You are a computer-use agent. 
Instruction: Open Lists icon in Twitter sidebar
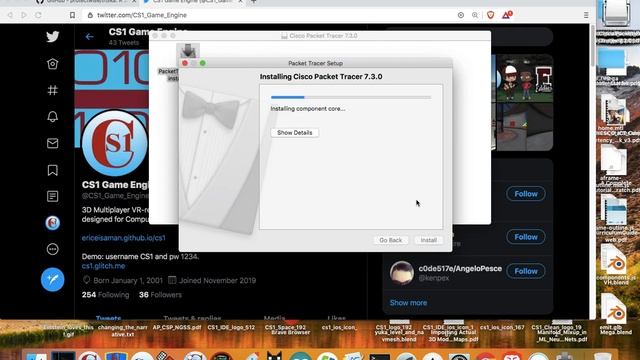[52, 196]
